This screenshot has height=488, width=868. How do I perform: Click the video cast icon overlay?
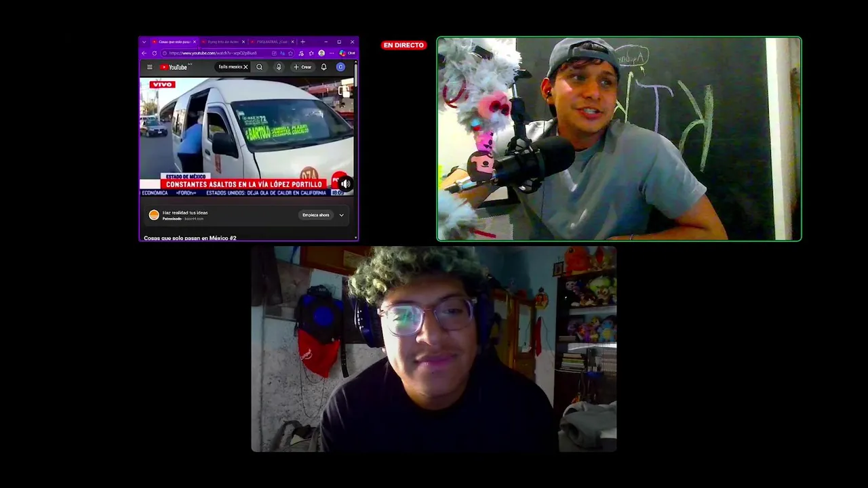coord(344,91)
